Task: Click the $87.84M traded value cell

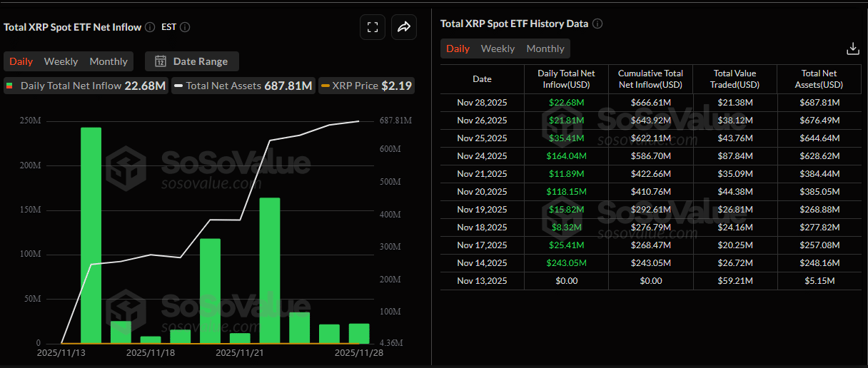Action: pyautogui.click(x=735, y=156)
